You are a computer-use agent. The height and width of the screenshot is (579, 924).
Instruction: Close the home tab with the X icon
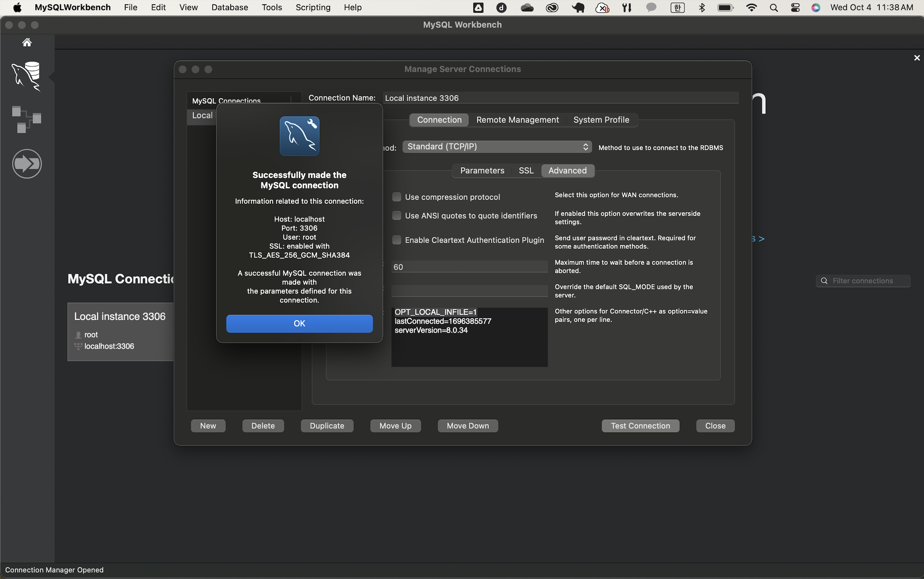917,58
